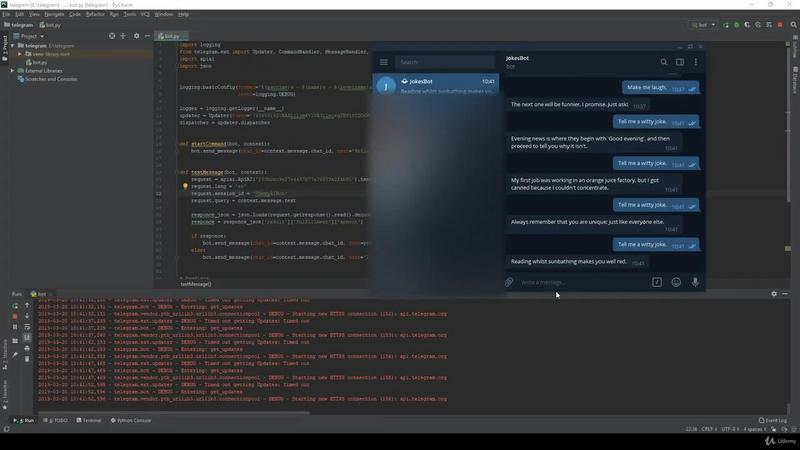Collapse the telegram project root node
The width and height of the screenshot is (800, 450).
(13, 45)
